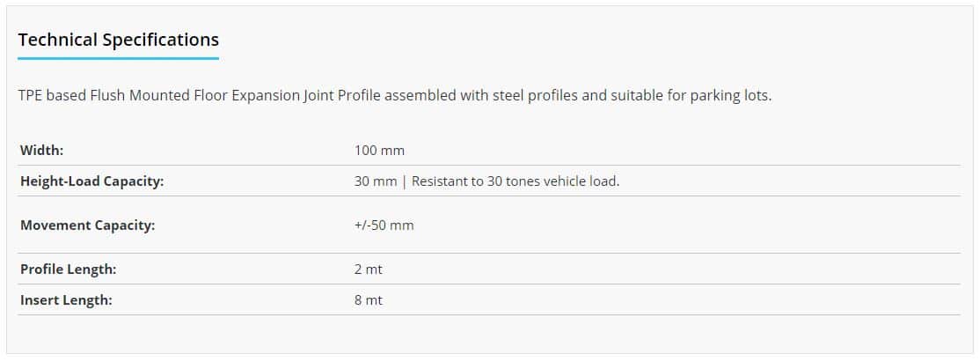The height and width of the screenshot is (362, 980).
Task: Click the 100 mm width value
Action: (x=379, y=151)
